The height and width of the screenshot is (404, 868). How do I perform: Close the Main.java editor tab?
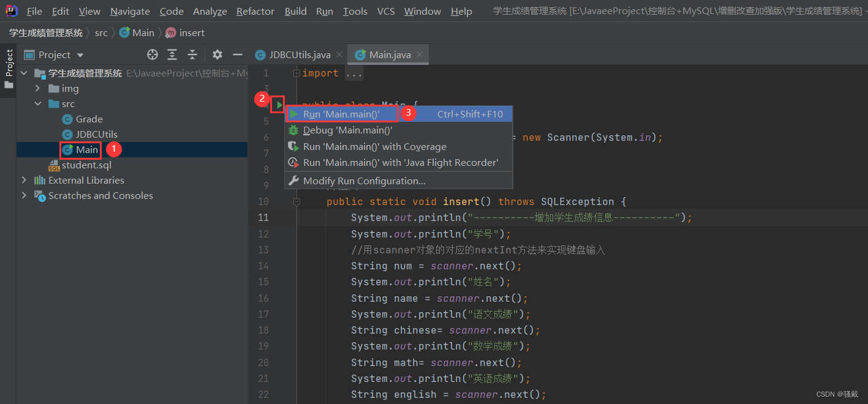[x=420, y=54]
